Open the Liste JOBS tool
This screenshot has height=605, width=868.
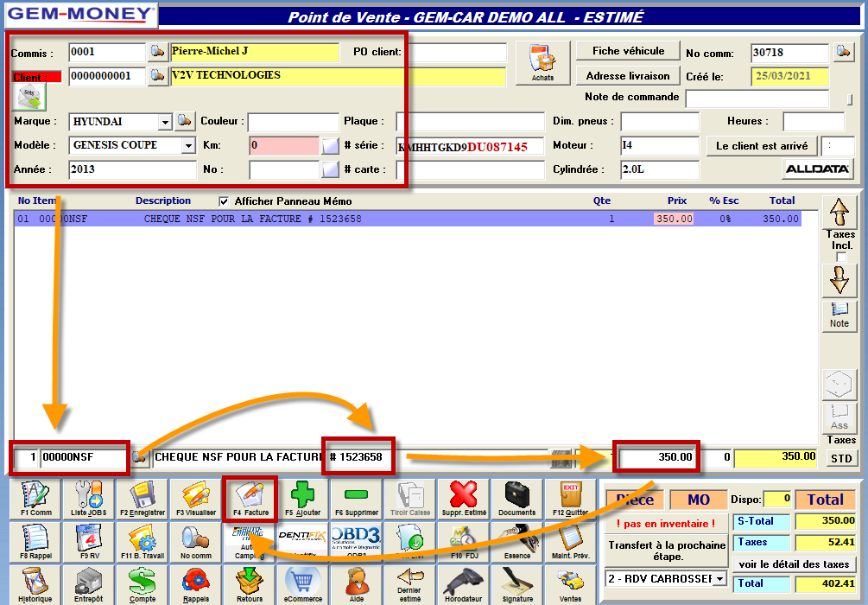pos(89,500)
